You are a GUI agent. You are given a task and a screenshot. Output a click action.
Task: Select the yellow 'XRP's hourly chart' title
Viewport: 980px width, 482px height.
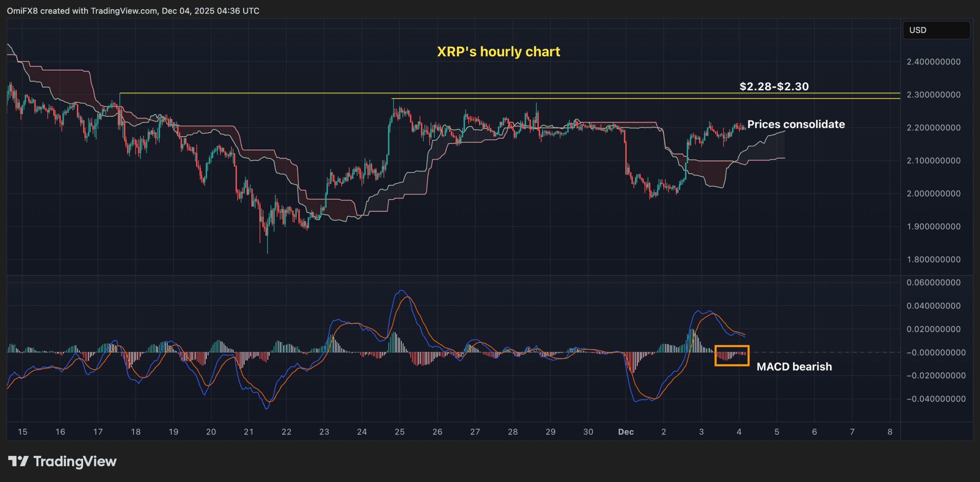pos(498,52)
